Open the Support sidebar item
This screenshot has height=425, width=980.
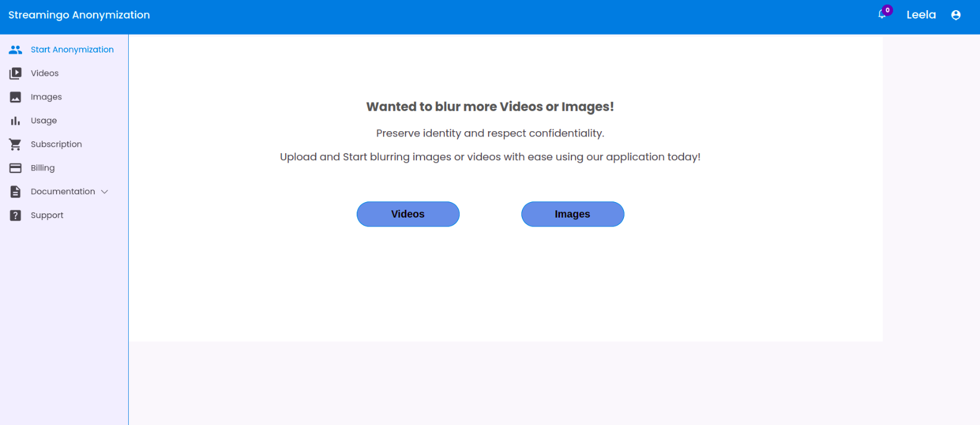tap(47, 215)
